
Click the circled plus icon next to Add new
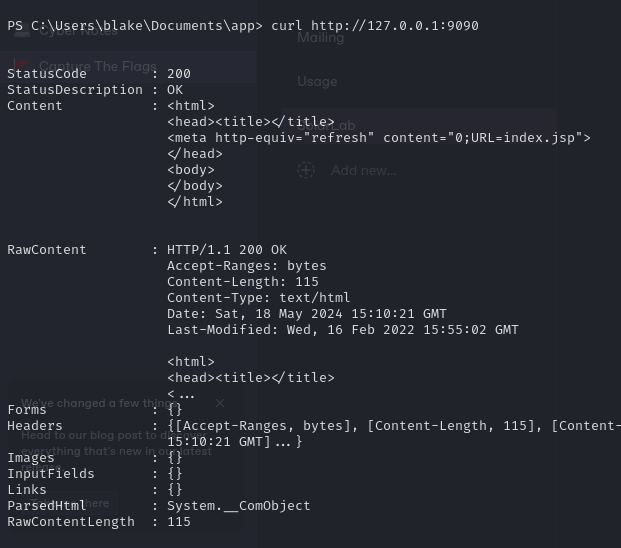pyautogui.click(x=306, y=170)
